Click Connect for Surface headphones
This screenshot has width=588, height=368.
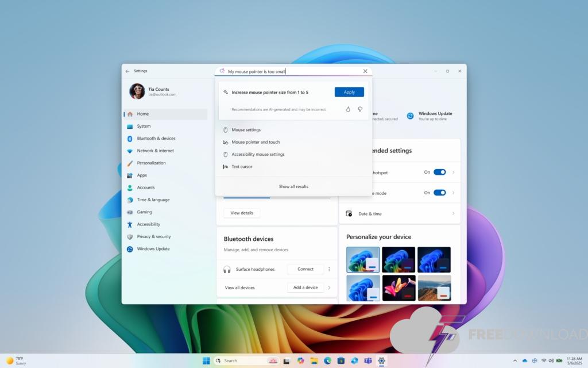[x=305, y=269]
